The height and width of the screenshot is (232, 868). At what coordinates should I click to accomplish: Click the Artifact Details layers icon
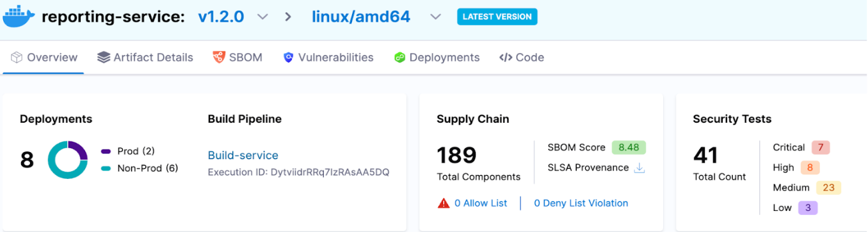(104, 58)
